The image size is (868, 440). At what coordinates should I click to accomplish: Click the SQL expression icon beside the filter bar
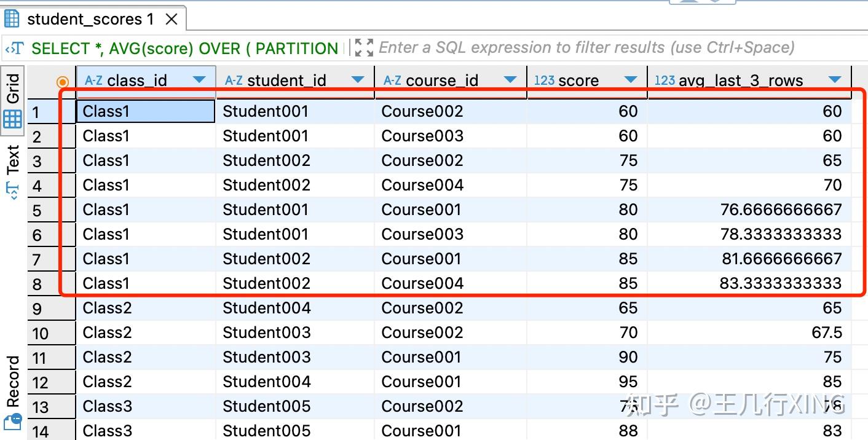tap(14, 47)
